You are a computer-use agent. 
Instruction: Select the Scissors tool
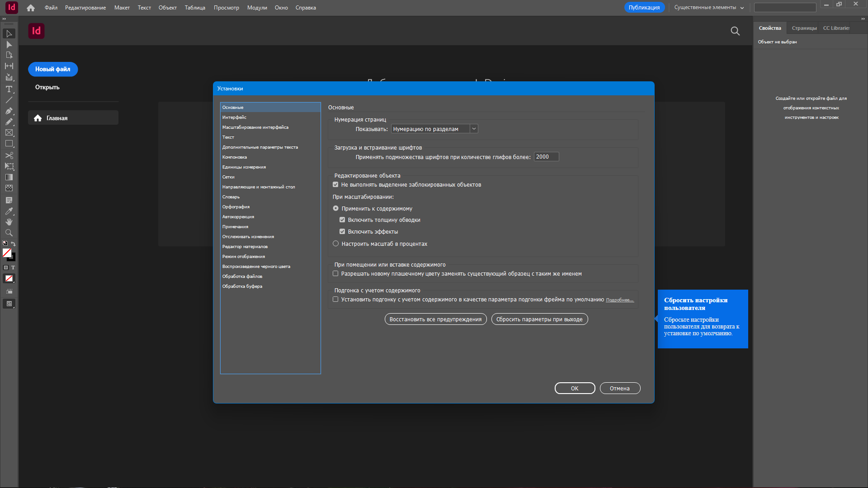point(9,155)
